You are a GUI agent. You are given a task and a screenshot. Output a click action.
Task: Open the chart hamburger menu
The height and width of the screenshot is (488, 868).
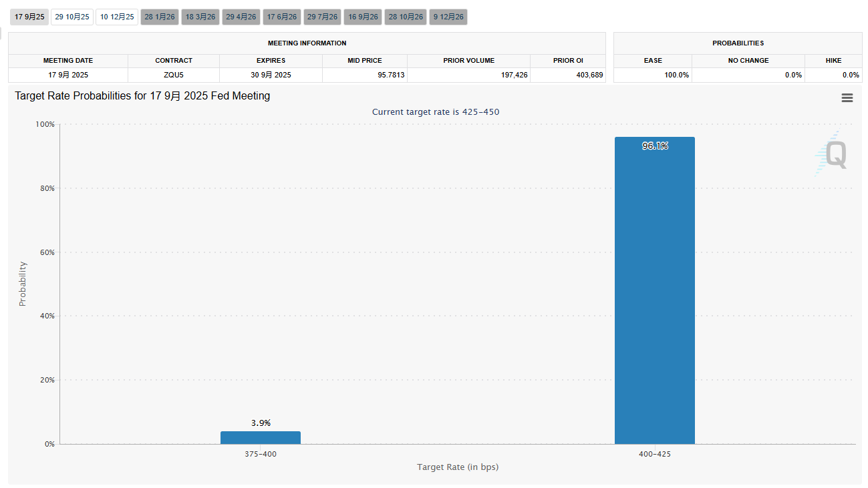pos(847,98)
